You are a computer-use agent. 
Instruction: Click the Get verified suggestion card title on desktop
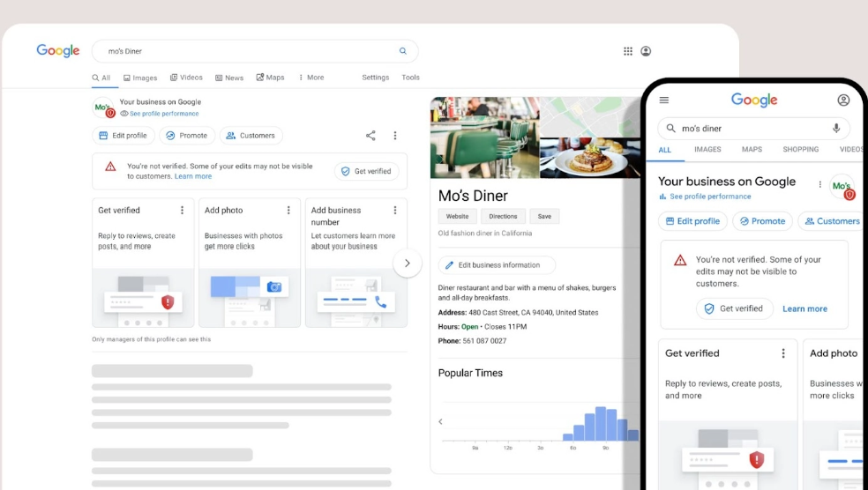coord(119,210)
